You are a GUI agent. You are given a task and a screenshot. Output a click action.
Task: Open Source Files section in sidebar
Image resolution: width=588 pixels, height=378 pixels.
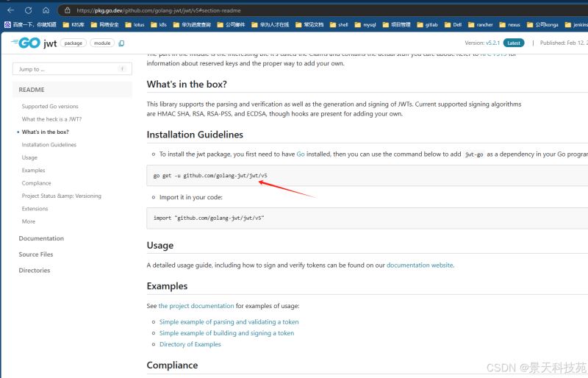coord(36,254)
